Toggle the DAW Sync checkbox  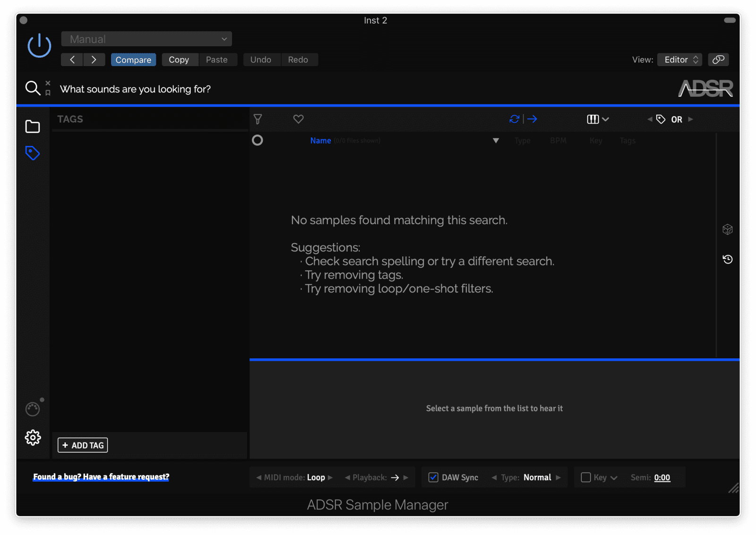(x=433, y=477)
